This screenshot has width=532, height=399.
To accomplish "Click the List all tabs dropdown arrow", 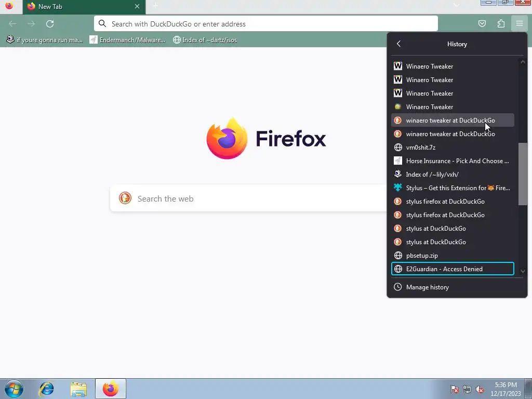I will 456,5.
